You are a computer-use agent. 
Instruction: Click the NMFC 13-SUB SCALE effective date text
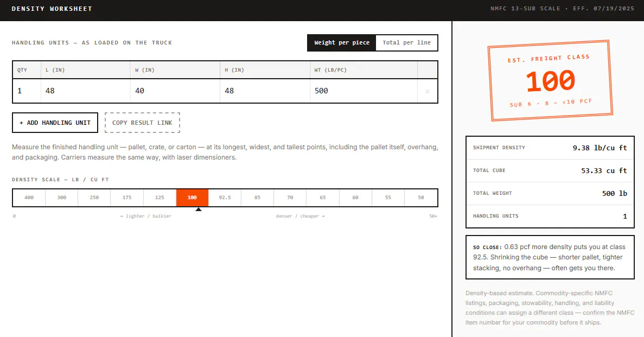click(x=562, y=9)
